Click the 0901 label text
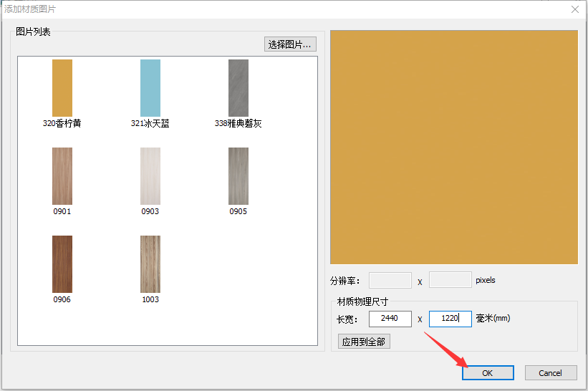 [x=62, y=211]
